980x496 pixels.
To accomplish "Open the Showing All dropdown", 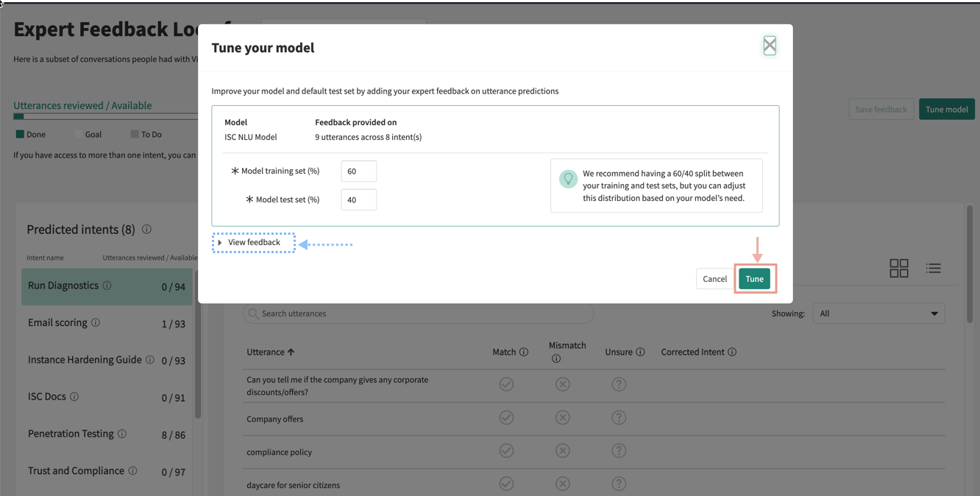I will pyautogui.click(x=878, y=313).
